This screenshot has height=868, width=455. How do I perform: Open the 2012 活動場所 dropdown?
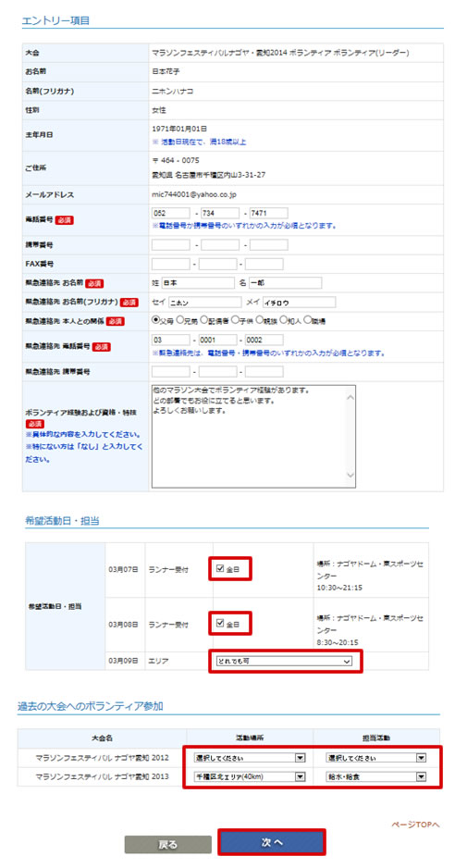[x=250, y=757]
